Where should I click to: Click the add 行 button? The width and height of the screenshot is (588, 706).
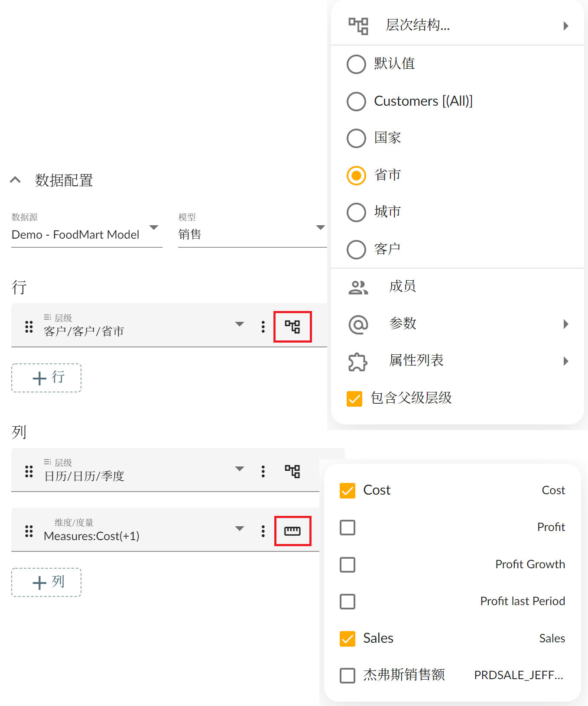(46, 378)
